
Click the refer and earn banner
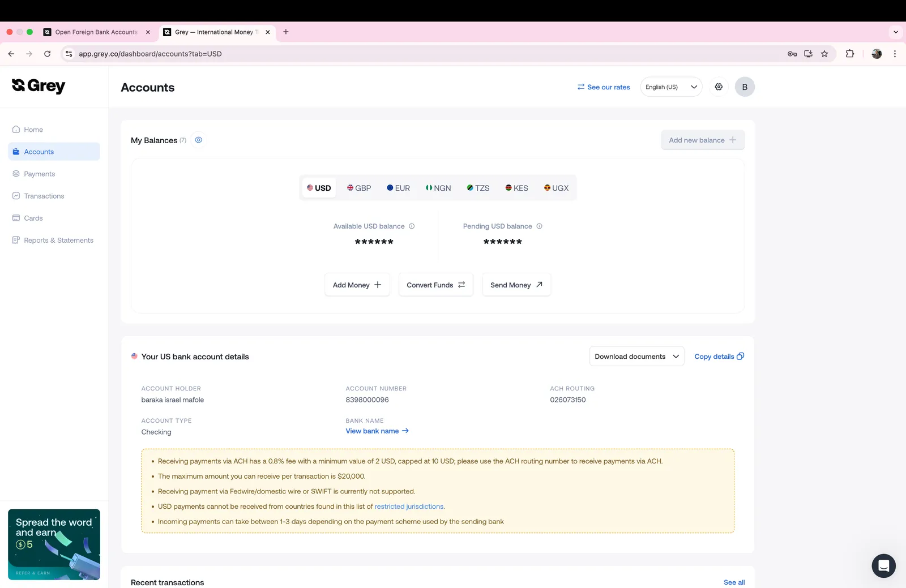[x=54, y=544]
